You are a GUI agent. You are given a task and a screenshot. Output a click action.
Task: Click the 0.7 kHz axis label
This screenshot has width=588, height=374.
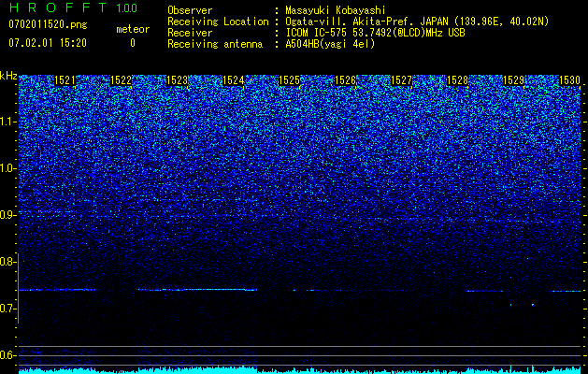tap(8, 309)
